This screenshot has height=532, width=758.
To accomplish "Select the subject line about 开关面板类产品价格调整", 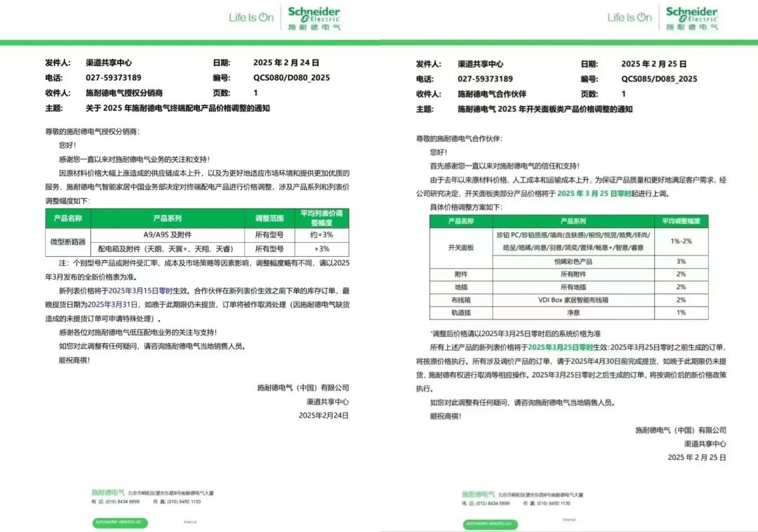I will (545, 109).
